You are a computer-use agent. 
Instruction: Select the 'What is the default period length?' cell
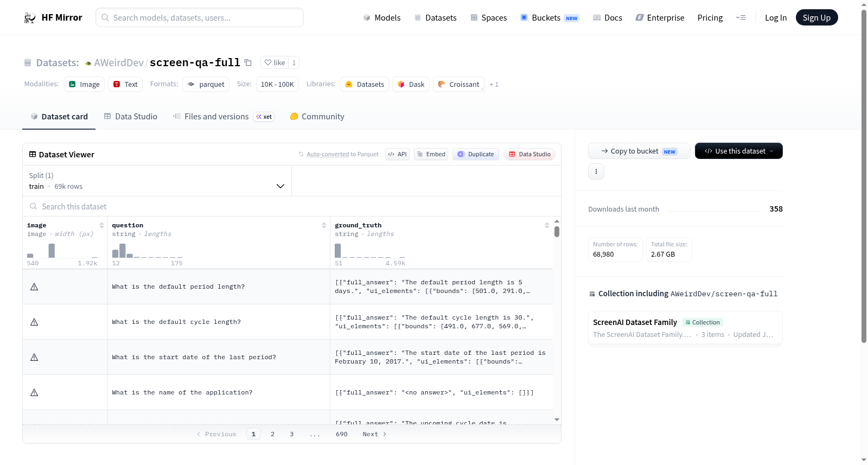pos(219,286)
